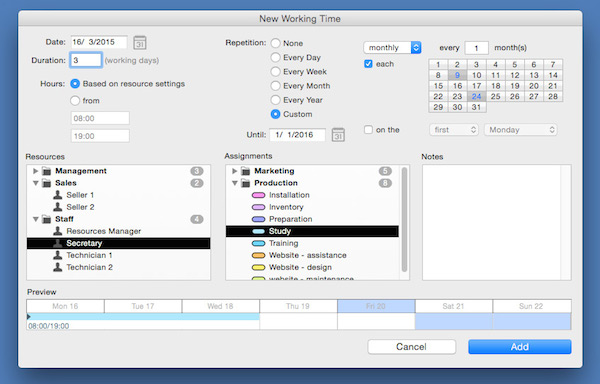This screenshot has width=600, height=384.
Task: Click the pink Installation color tag
Action: click(x=258, y=195)
